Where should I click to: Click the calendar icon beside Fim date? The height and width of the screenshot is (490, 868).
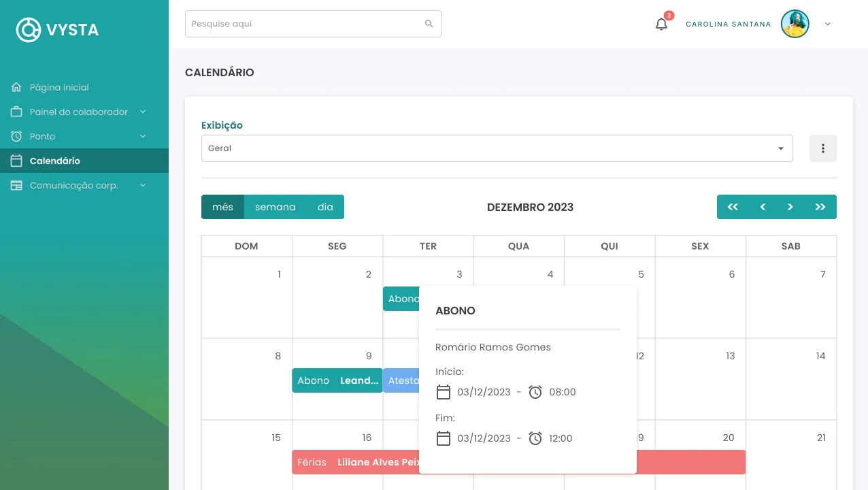pos(444,438)
